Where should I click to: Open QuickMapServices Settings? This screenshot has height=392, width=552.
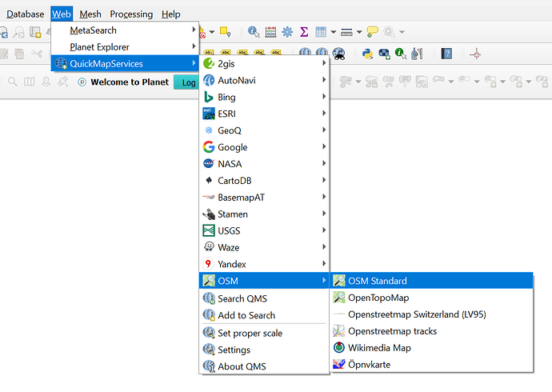[x=264, y=350]
